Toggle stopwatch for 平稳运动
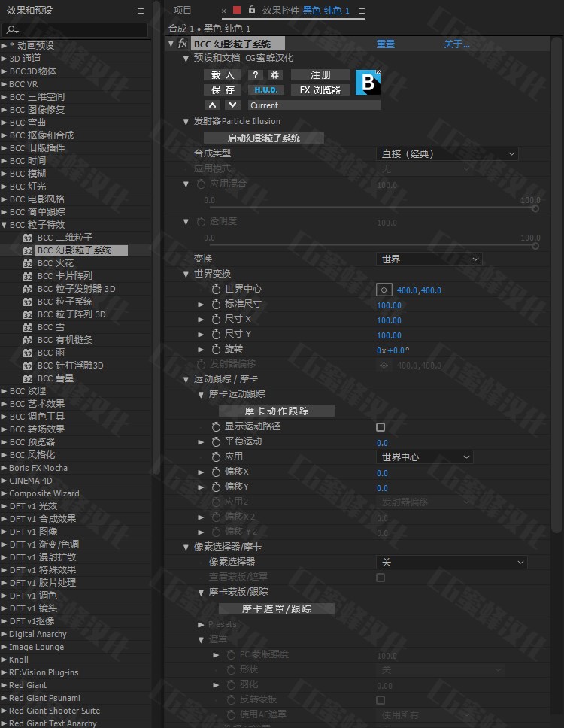The image size is (564, 728). click(216, 442)
